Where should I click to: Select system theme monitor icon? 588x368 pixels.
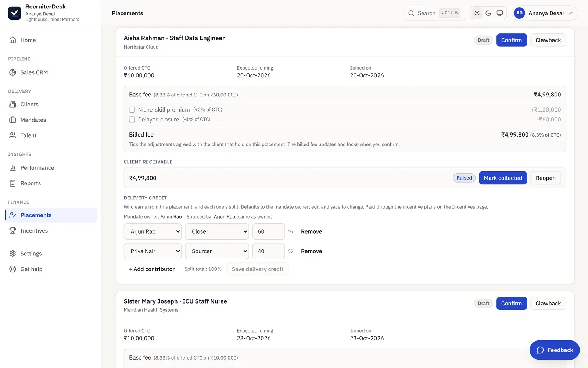(500, 13)
